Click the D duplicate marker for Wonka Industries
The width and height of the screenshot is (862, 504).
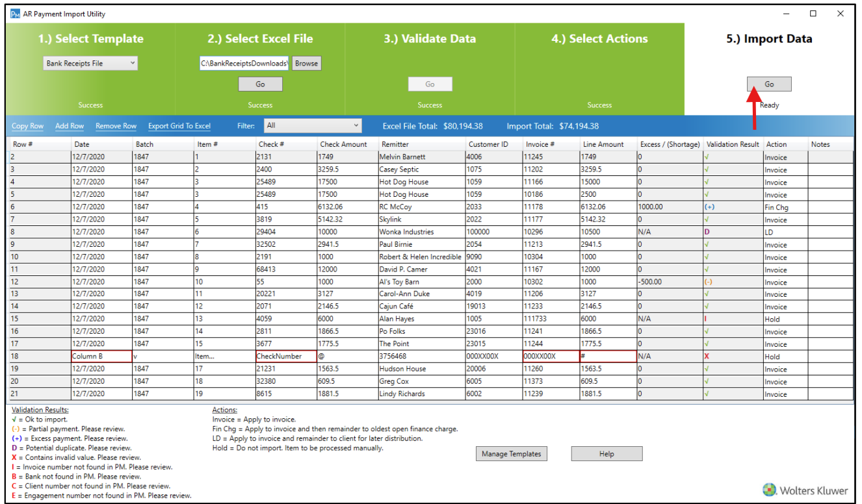(x=707, y=232)
